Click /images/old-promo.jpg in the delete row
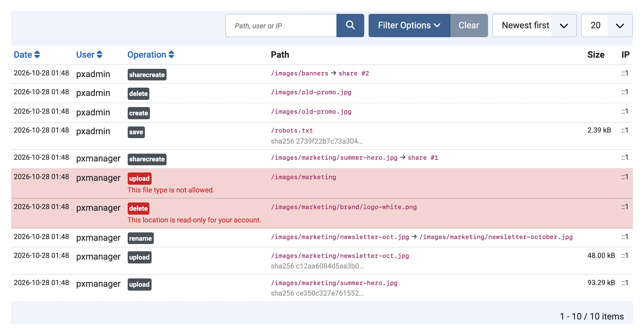 pyautogui.click(x=311, y=92)
